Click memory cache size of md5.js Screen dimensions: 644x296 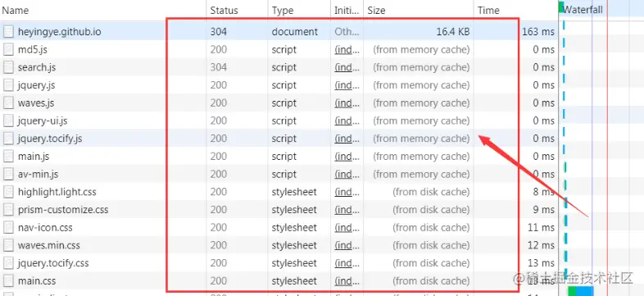pyautogui.click(x=421, y=50)
